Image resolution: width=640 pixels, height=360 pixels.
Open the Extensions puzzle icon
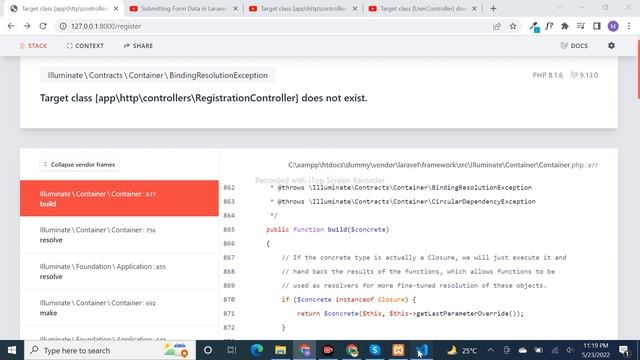point(565,26)
